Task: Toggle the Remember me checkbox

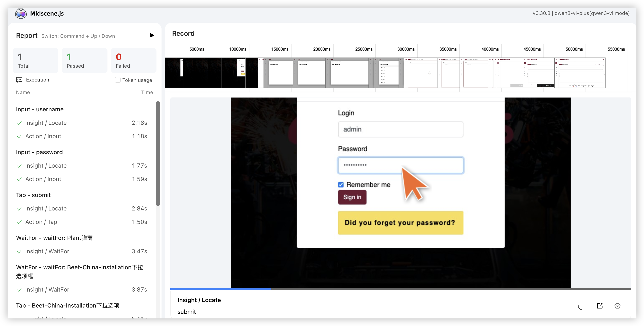Action: click(x=341, y=185)
